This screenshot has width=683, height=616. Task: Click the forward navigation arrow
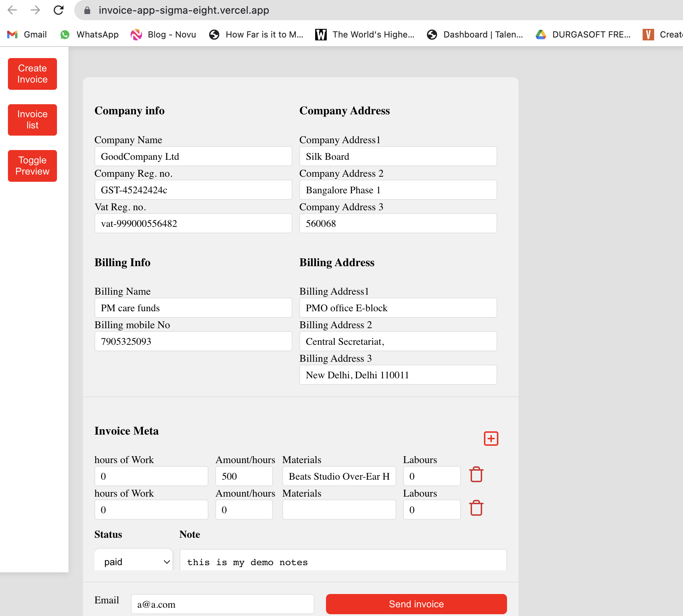(x=36, y=10)
